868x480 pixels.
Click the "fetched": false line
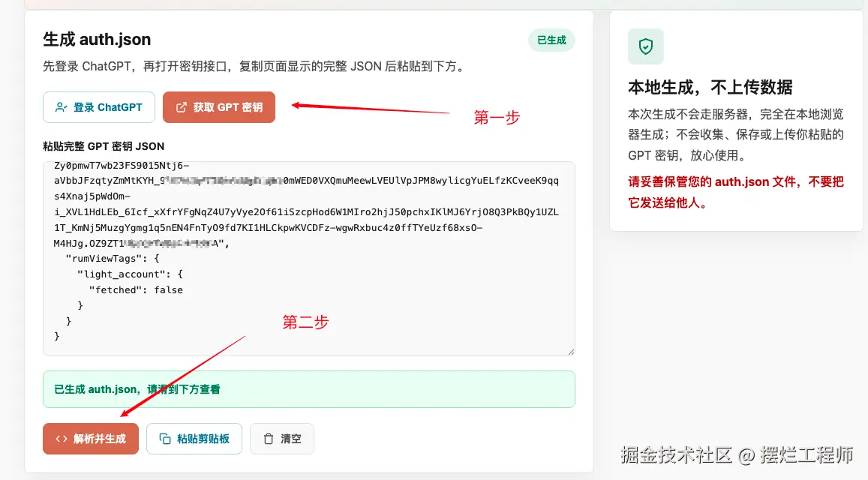click(x=136, y=289)
